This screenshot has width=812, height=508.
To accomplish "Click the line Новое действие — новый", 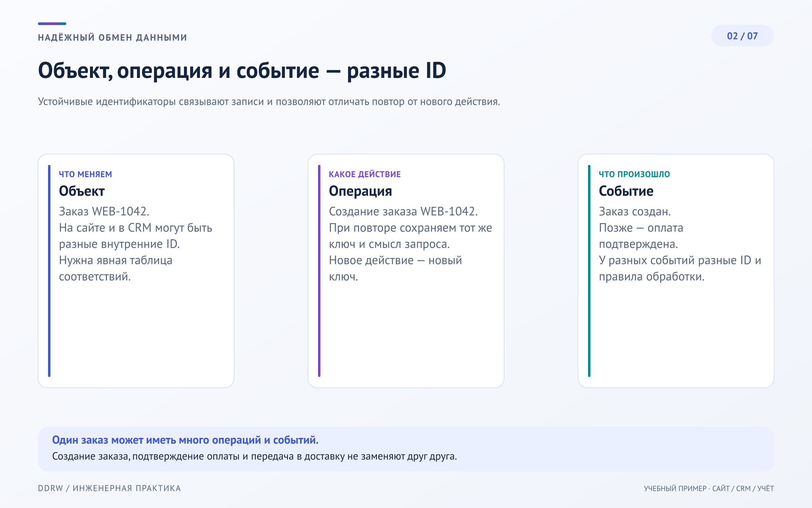I will [396, 260].
